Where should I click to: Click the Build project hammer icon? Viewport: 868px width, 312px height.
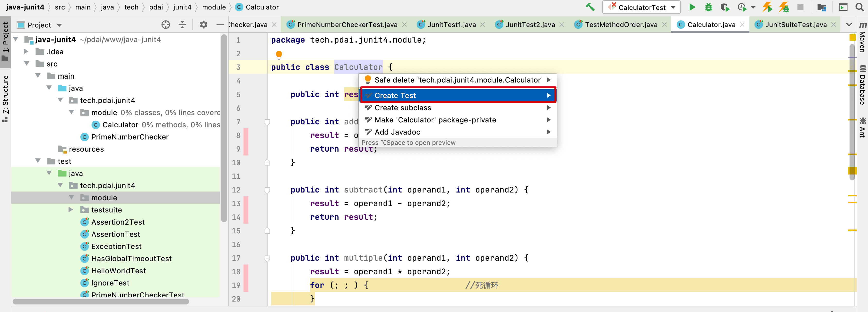(590, 7)
